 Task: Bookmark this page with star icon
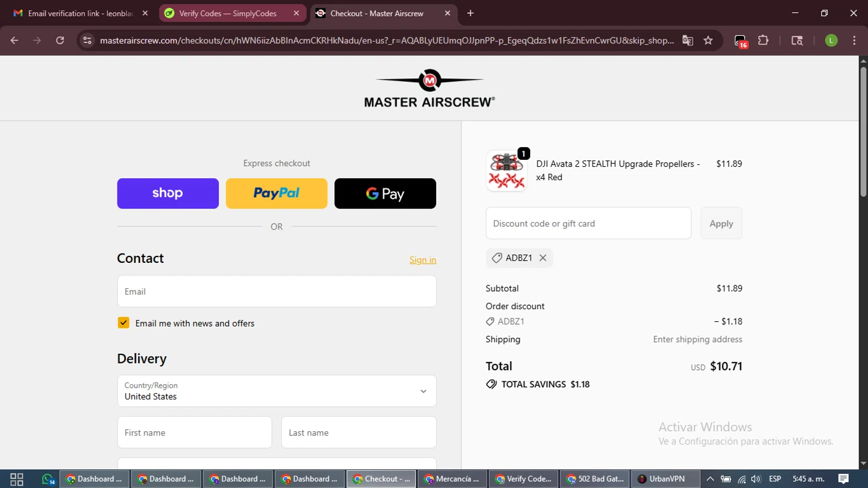[708, 41]
